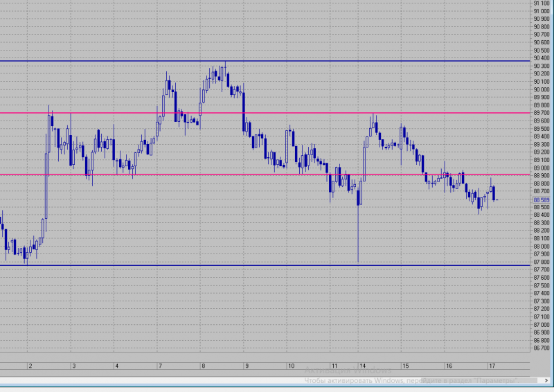Click the large dark bearish candle at date 9
Viewport: 554px width, 392px height.
[x=244, y=112]
